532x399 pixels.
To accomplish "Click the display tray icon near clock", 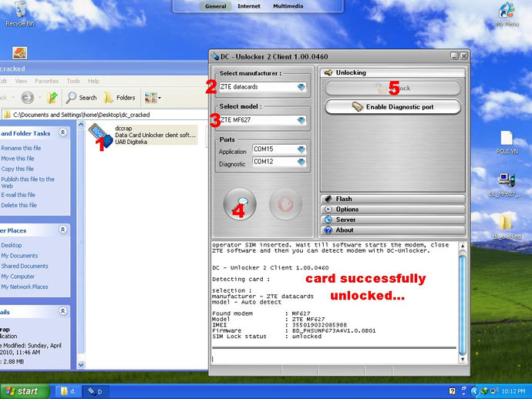I will click(x=494, y=391).
